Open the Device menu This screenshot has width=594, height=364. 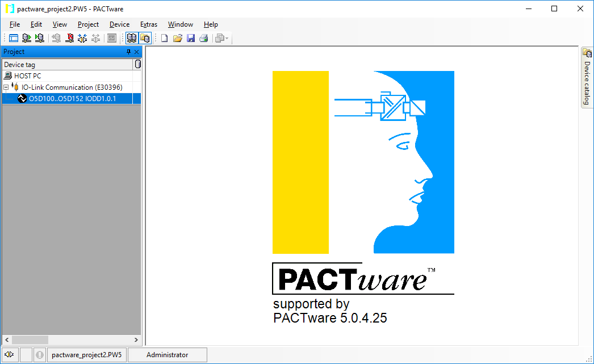(x=119, y=24)
